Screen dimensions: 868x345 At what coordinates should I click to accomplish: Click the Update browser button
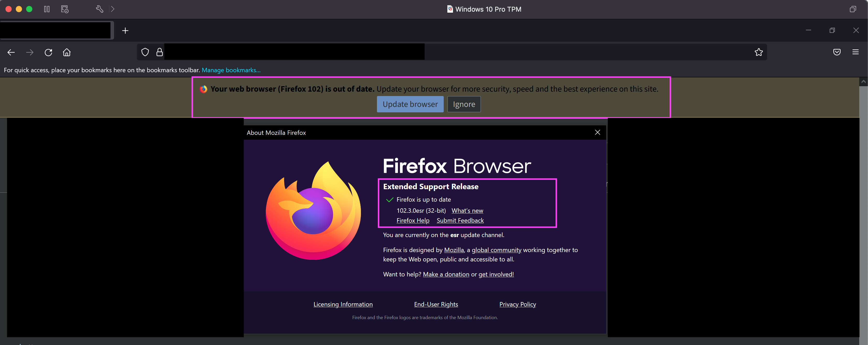pos(410,104)
